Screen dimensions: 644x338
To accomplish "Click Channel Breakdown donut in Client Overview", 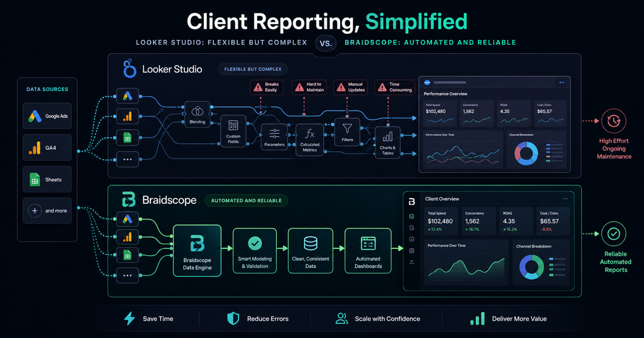I will coord(531,267).
